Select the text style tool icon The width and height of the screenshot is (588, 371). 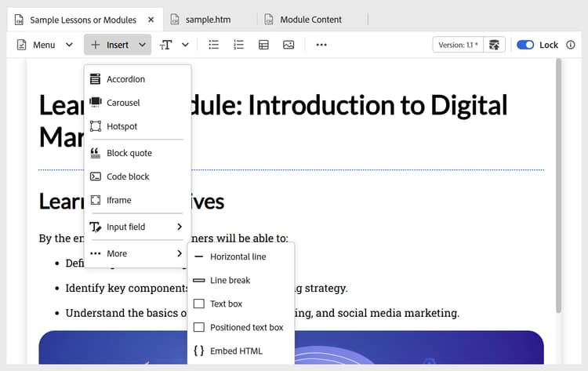pos(165,45)
